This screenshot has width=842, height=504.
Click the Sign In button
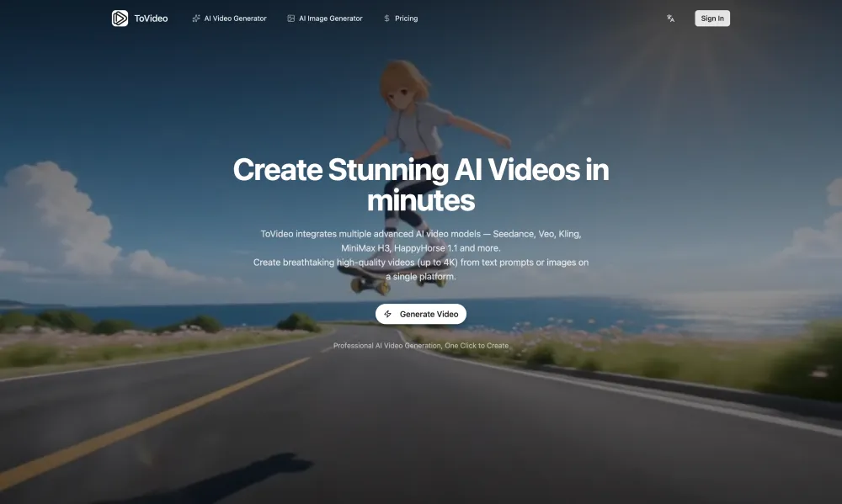click(712, 19)
